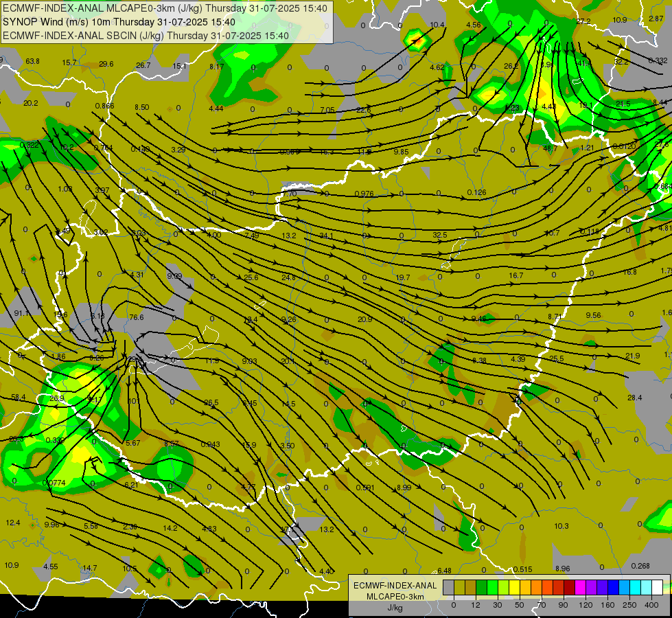This screenshot has width=672, height=618.
Task: Click the map value '101'
Action: pos(134,401)
